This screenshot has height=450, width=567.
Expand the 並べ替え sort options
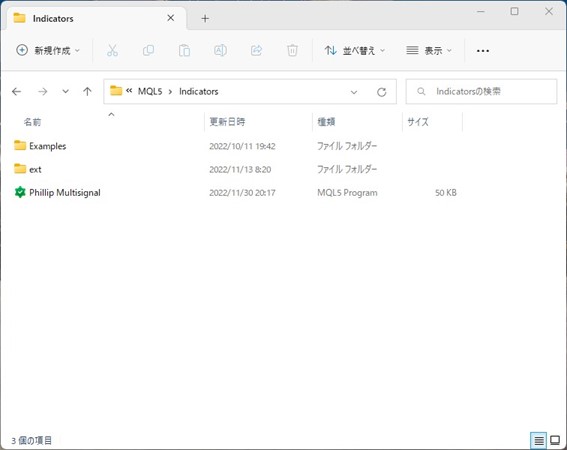[355, 50]
